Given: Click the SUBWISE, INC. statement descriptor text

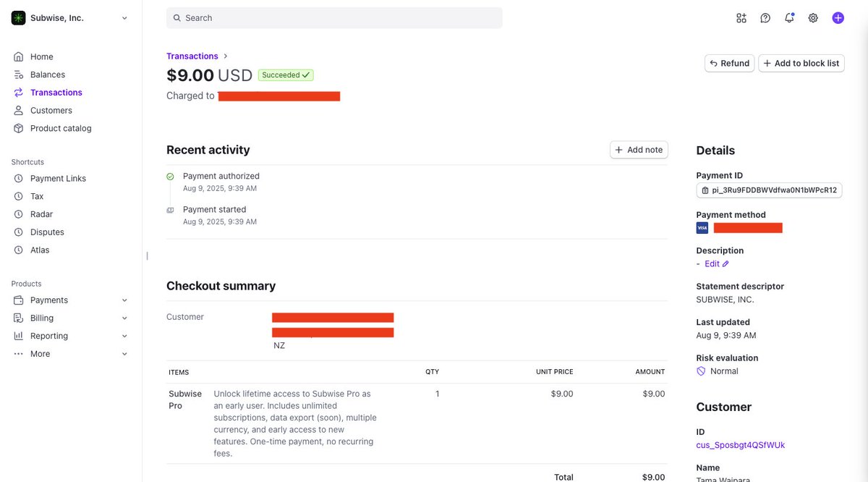Looking at the screenshot, I should tap(725, 300).
